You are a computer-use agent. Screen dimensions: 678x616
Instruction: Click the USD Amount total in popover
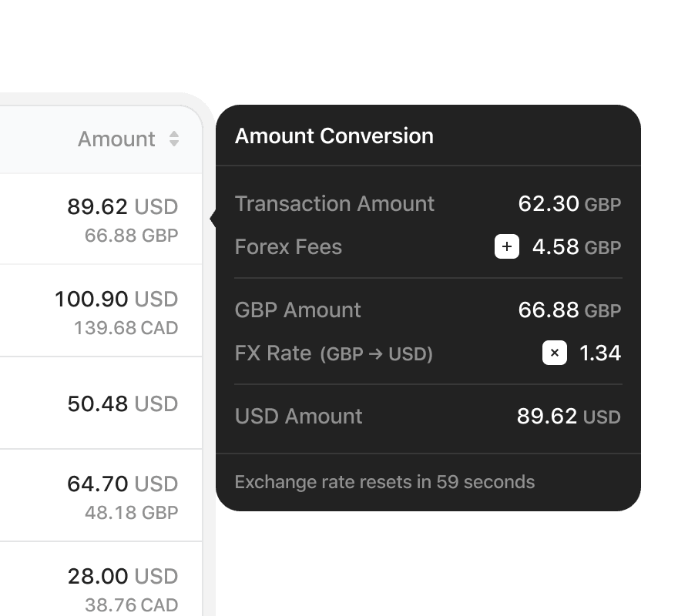568,417
